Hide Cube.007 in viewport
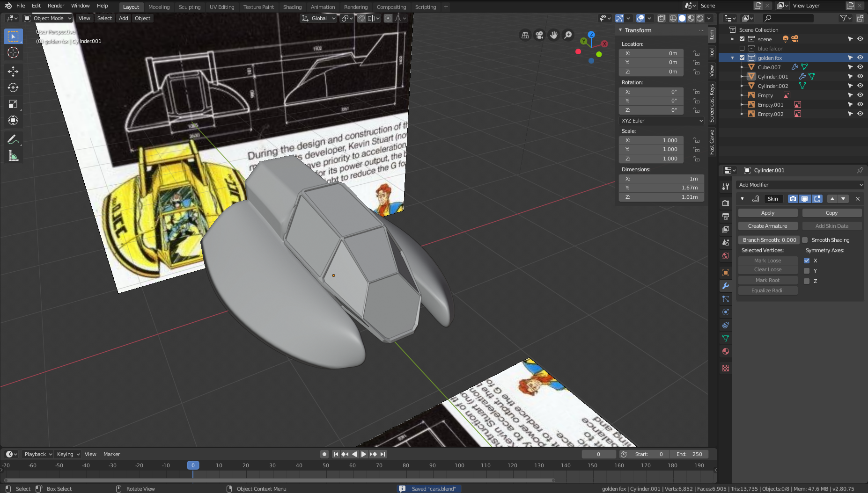The width and height of the screenshot is (868, 493). 860,67
